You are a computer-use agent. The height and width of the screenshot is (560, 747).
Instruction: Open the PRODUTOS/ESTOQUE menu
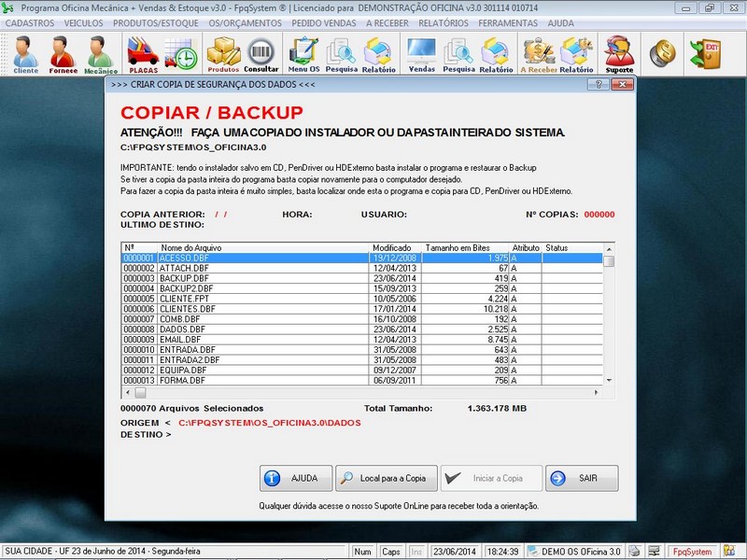click(x=156, y=23)
